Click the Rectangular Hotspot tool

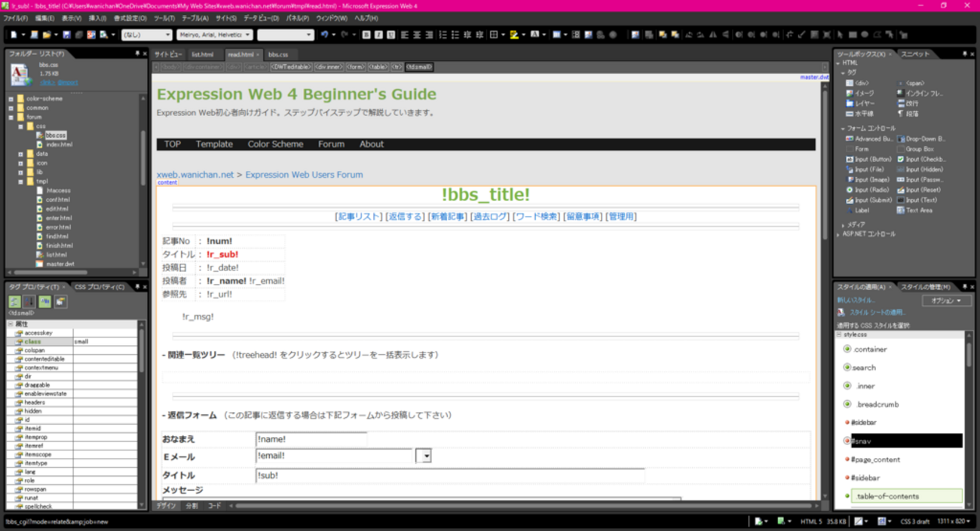point(853,35)
